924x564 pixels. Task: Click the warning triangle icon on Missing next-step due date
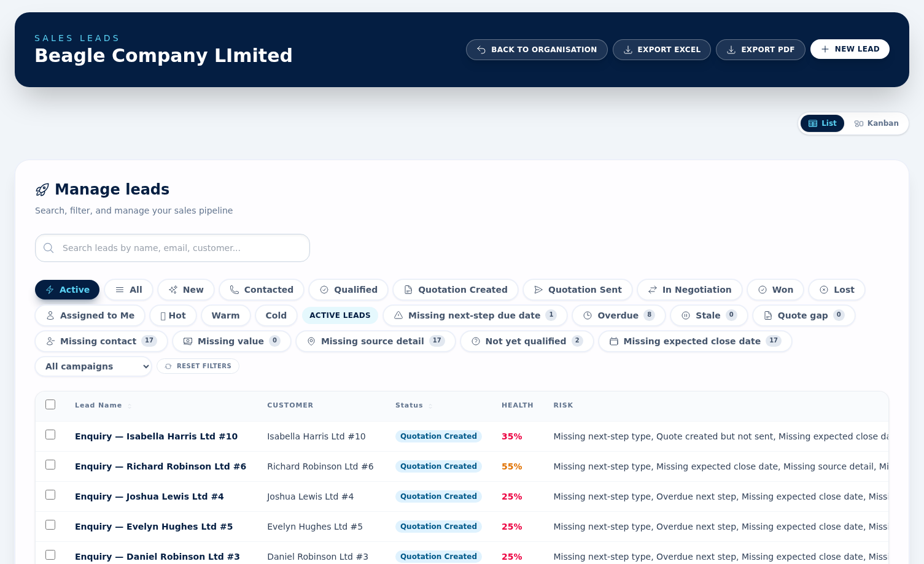tap(398, 315)
